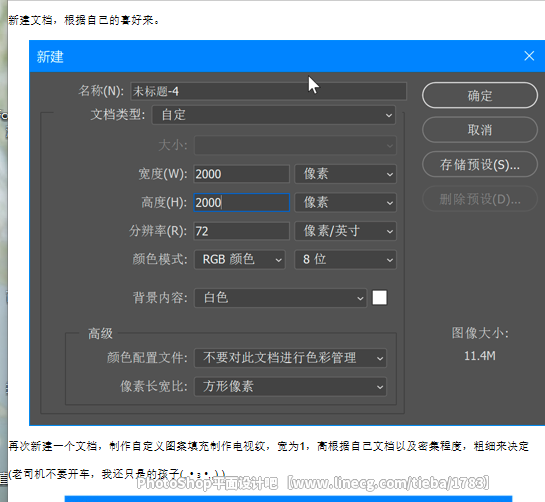Viewport: 545px width, 502px height.
Task: Open the bit depth dropdown showing 8 位
Action: [x=345, y=259]
